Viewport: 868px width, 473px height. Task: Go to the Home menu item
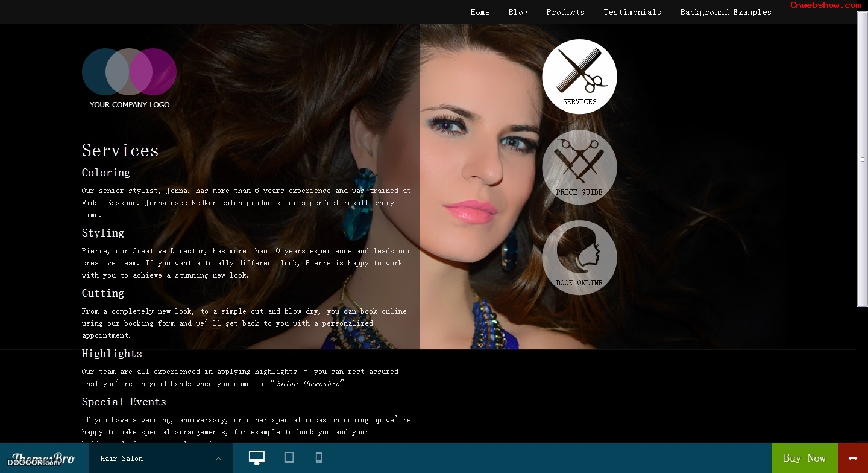coord(480,12)
